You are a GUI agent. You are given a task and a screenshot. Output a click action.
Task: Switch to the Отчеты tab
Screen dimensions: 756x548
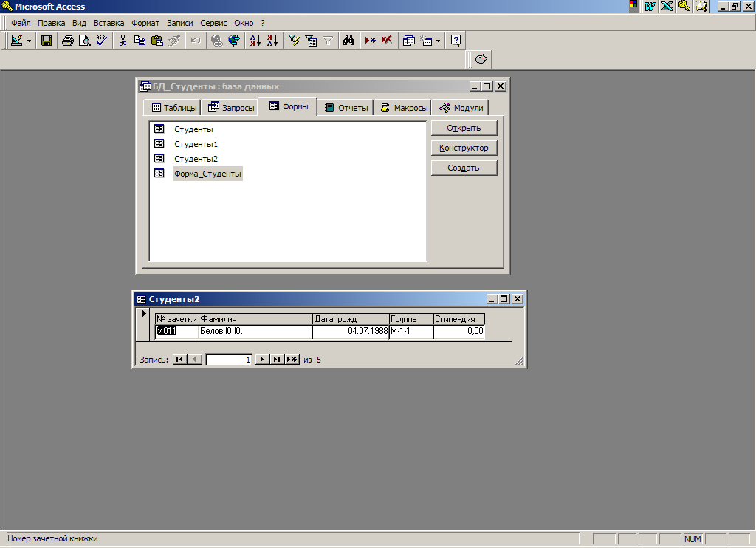coord(346,108)
